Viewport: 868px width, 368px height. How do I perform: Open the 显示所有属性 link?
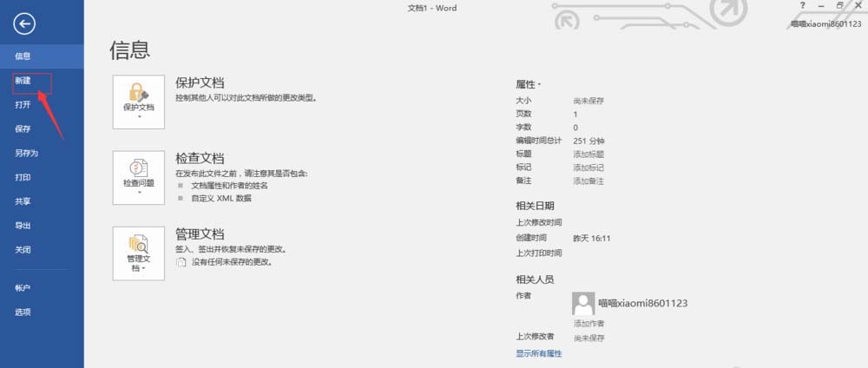click(539, 353)
